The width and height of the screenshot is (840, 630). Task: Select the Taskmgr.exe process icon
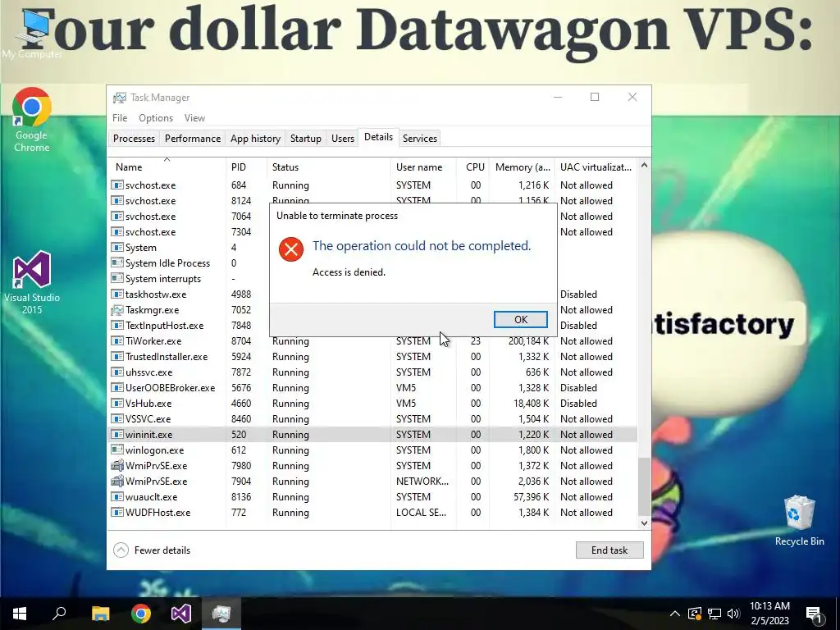(117, 309)
